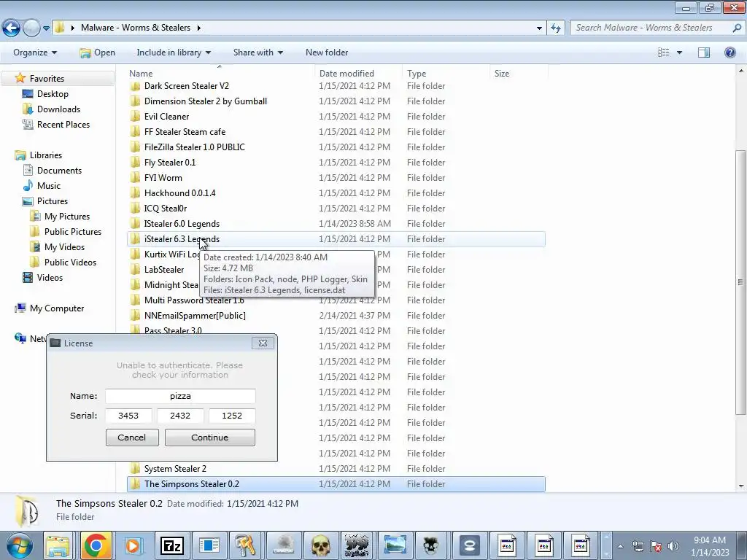Close the License dialog
This screenshot has width=747, height=560.
pyautogui.click(x=263, y=343)
